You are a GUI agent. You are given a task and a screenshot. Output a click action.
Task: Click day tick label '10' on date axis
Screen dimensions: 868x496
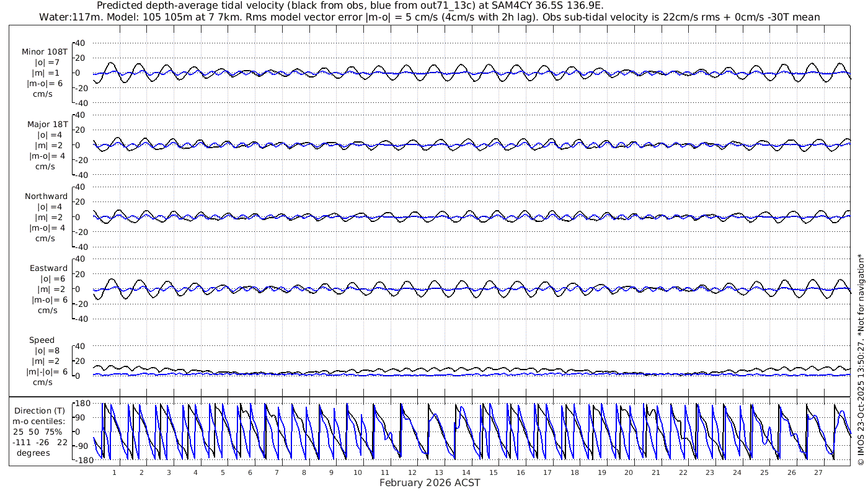point(358,472)
